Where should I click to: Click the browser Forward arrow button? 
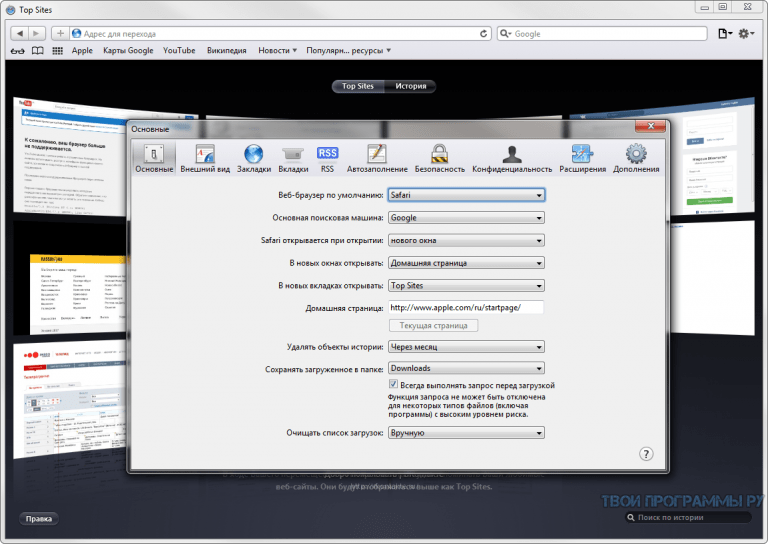[x=36, y=33]
